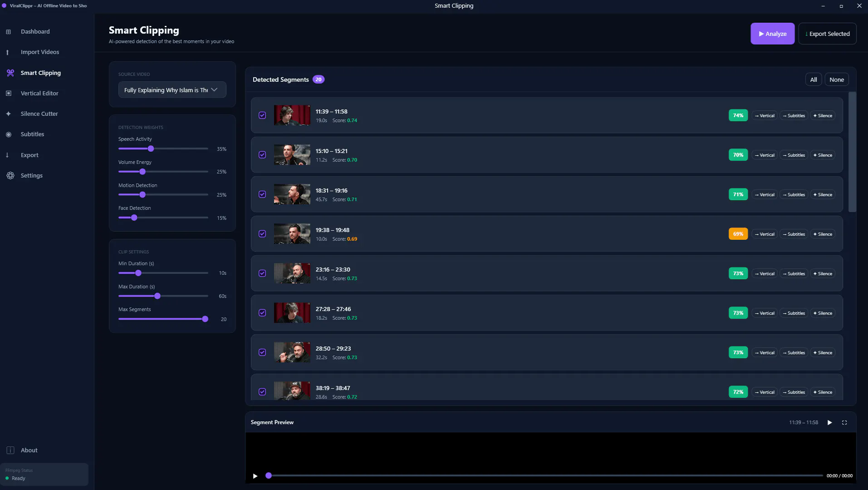Viewport: 868px width, 490px height.
Task: Adjust the Min Duration slider
Action: pos(138,273)
